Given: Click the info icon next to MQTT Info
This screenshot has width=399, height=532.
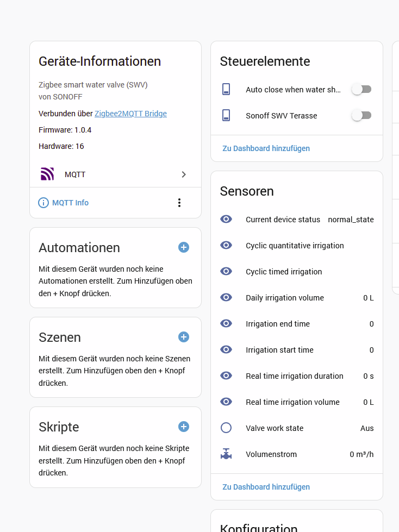Looking at the screenshot, I should (43, 203).
